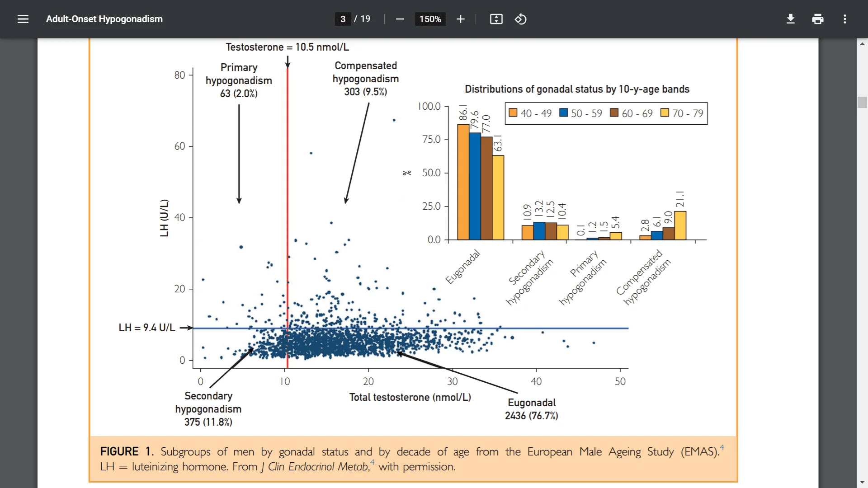This screenshot has width=868, height=488.
Task: Download the PDF file
Action: (x=791, y=19)
